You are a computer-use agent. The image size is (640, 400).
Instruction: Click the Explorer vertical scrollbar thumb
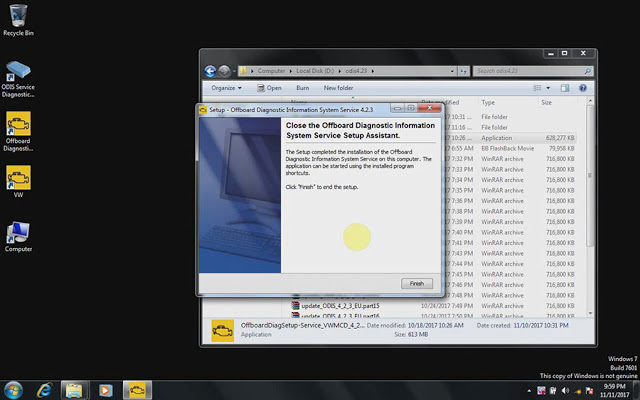click(x=590, y=176)
